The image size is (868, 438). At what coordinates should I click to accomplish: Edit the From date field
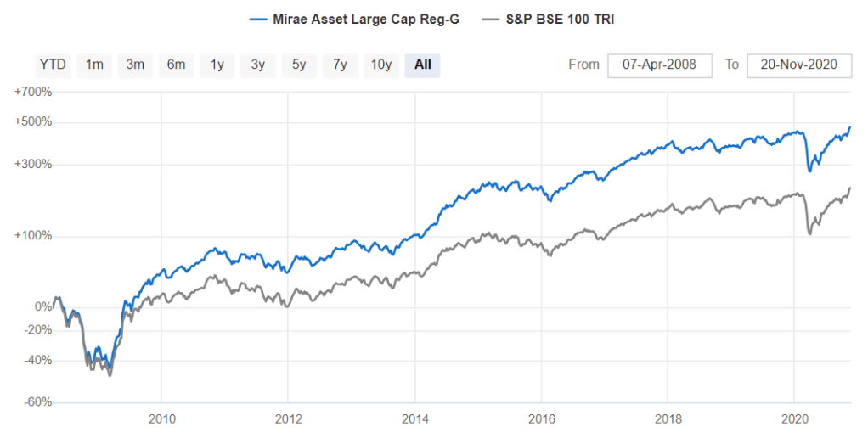(x=659, y=65)
